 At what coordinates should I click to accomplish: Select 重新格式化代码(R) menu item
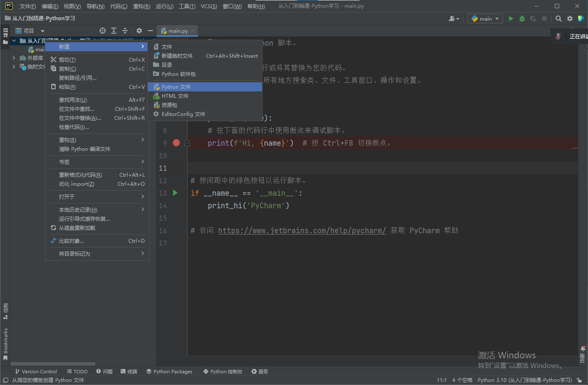97,175
